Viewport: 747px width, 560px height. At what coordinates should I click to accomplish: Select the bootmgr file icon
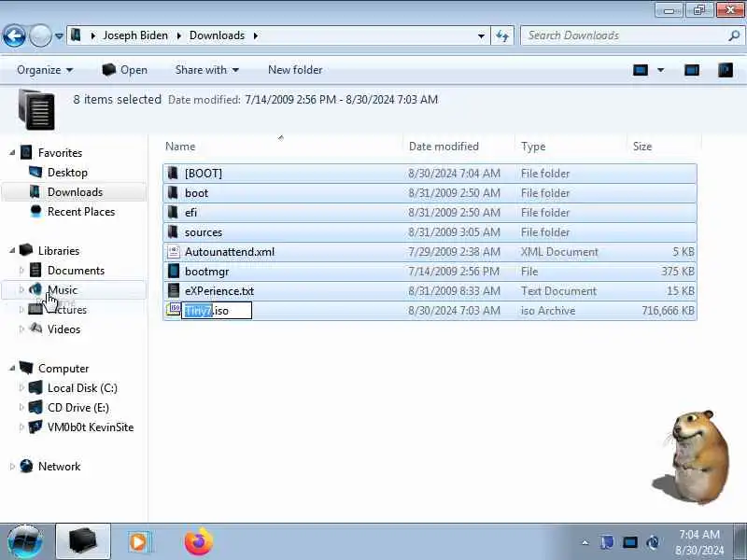[174, 271]
